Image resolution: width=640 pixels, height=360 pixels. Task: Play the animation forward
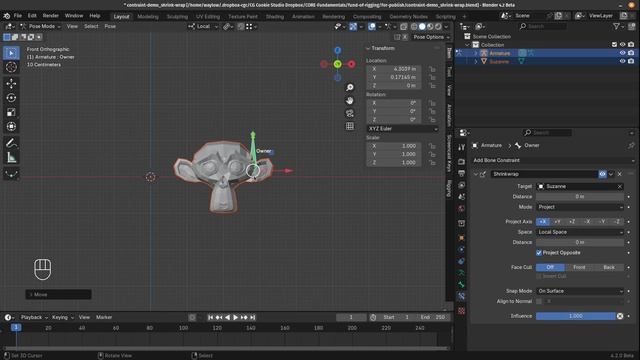coord(236,317)
